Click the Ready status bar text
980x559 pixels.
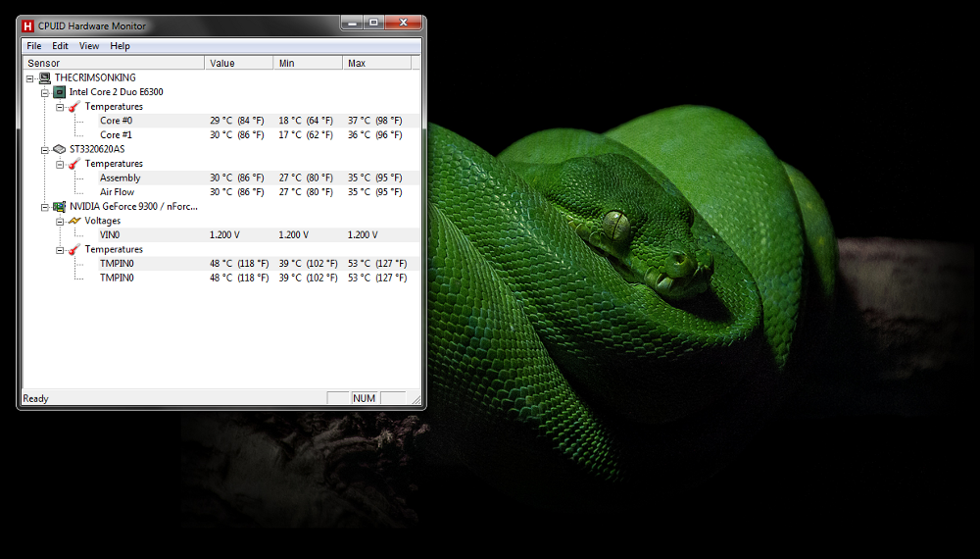[x=35, y=398]
